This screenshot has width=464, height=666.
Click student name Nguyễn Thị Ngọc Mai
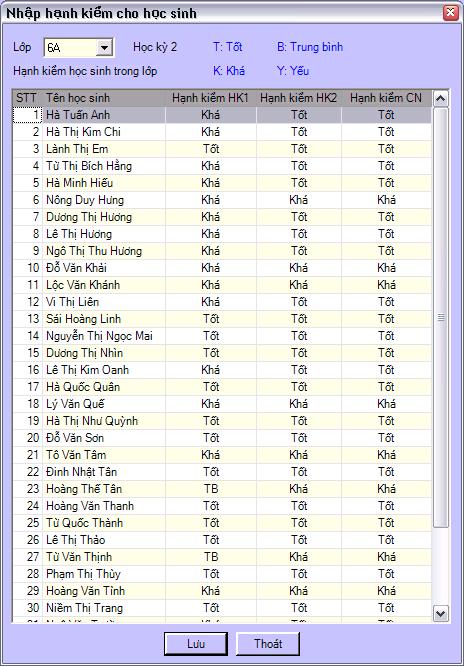99,336
